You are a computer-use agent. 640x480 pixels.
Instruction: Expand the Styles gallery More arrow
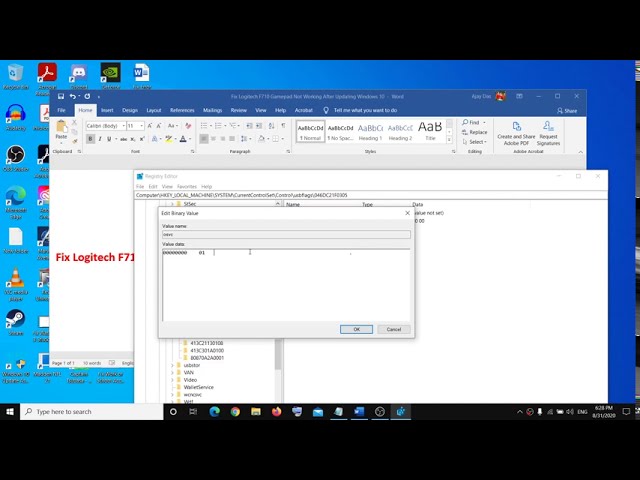coord(449,140)
